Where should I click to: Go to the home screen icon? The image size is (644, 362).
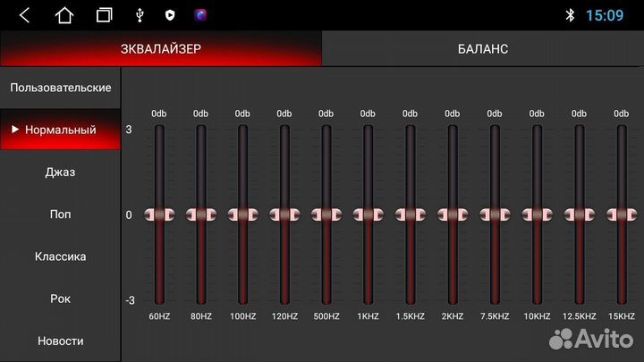(64, 15)
